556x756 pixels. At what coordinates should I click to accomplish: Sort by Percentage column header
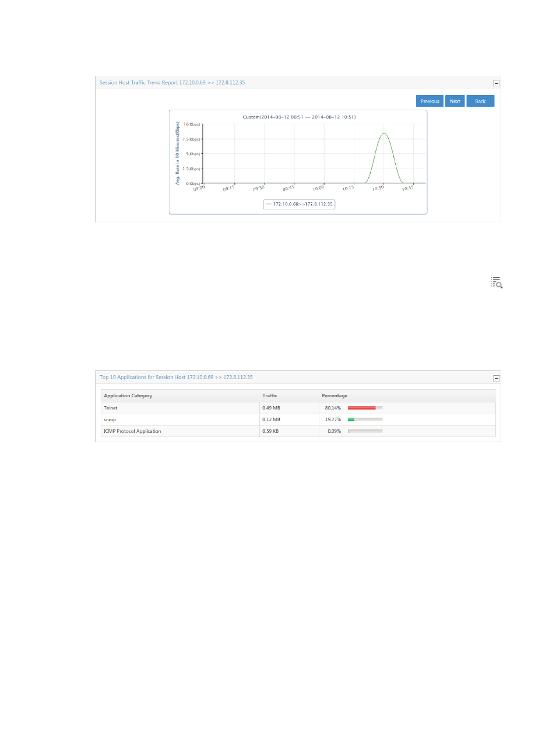[x=335, y=395]
